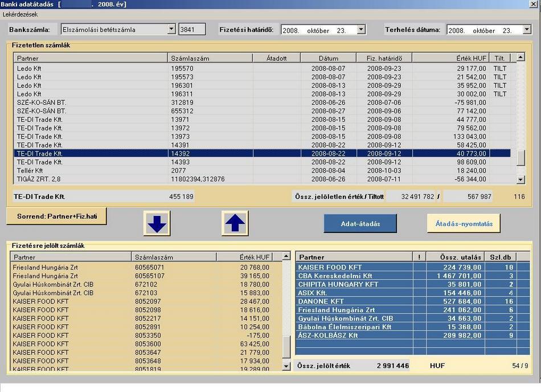
Task: Click Érték HUF header in unpaid table
Action: [x=450, y=58]
